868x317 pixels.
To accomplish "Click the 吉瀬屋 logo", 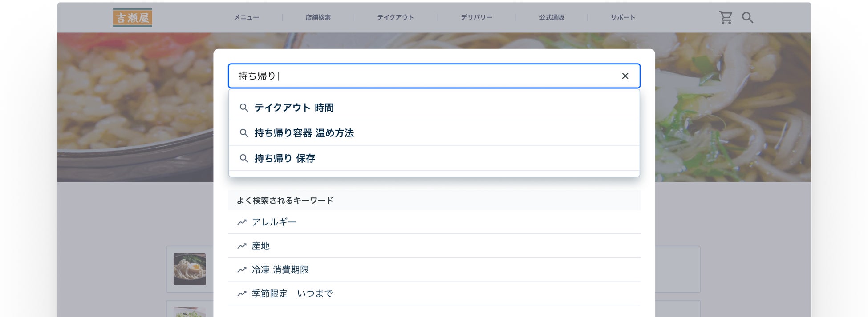I will (132, 17).
